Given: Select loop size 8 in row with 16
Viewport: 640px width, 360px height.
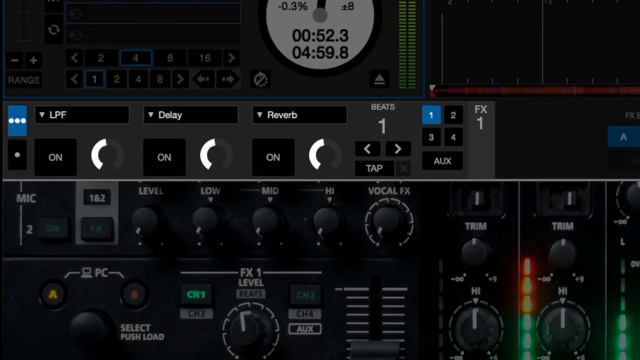Looking at the screenshot, I should coord(170,58).
